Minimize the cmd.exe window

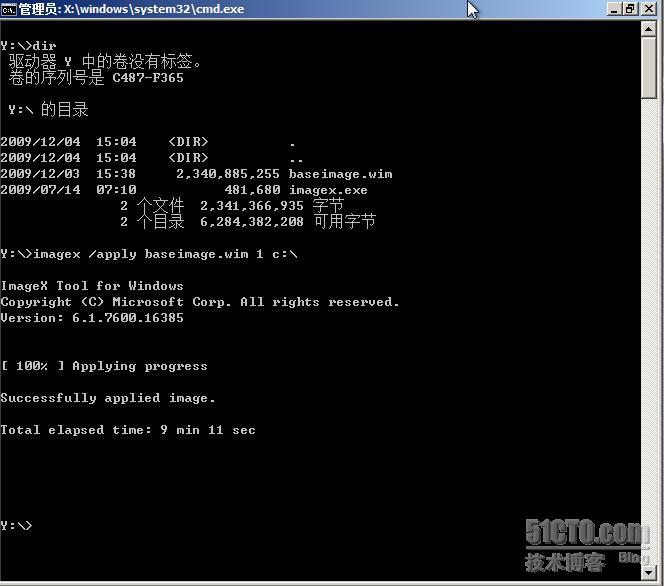coord(613,9)
